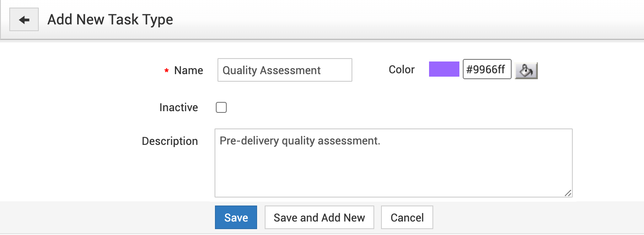Click the #9966ff hex color field
The width and height of the screenshot is (644, 235).
pos(486,69)
